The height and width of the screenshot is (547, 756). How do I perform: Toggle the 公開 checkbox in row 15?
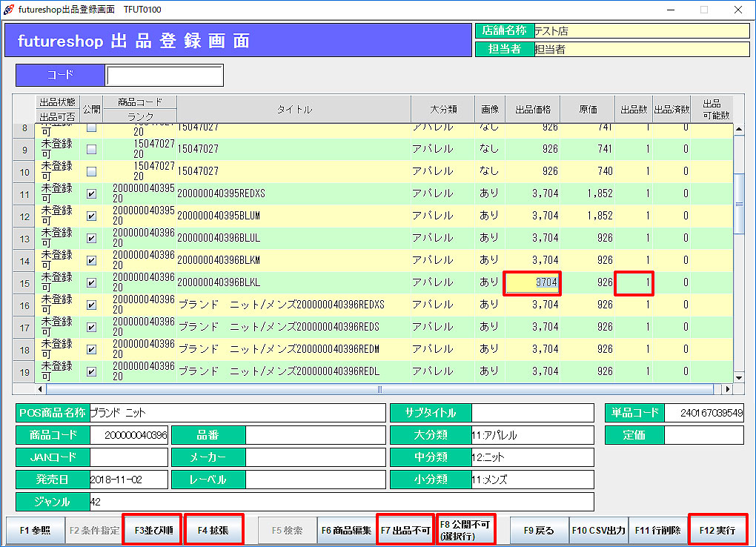coord(91,283)
